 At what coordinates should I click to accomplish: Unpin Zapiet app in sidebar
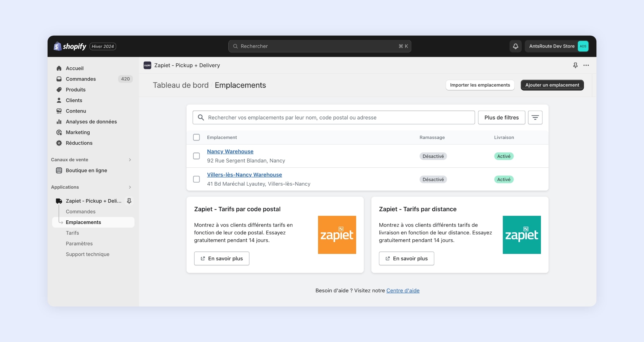tap(129, 201)
